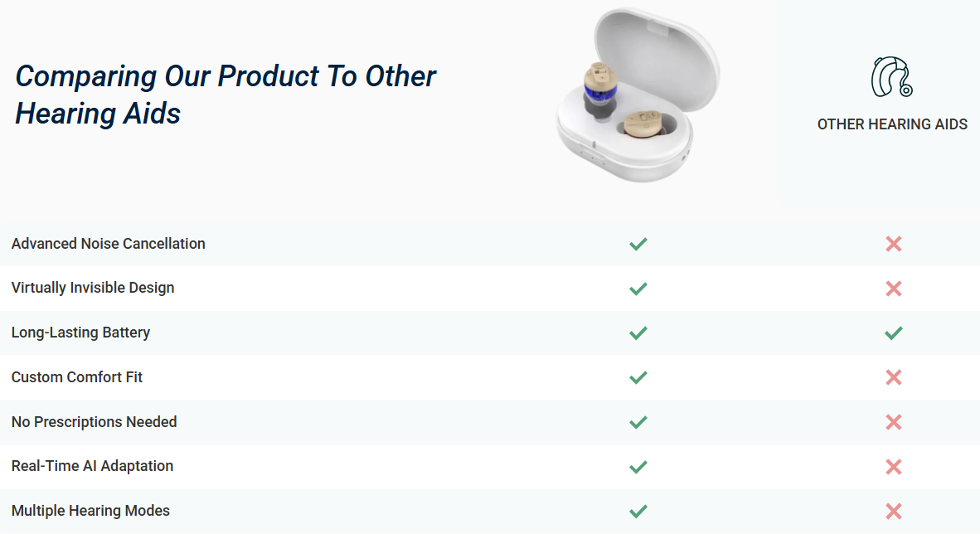
Task: Click the red X for Virtually Invisible Design
Action: [x=893, y=289]
